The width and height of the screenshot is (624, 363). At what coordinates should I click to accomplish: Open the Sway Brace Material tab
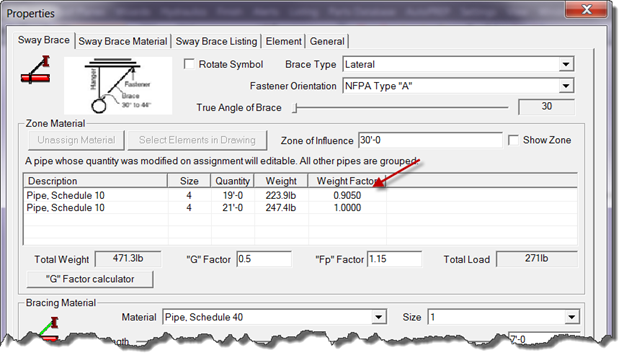point(123,41)
